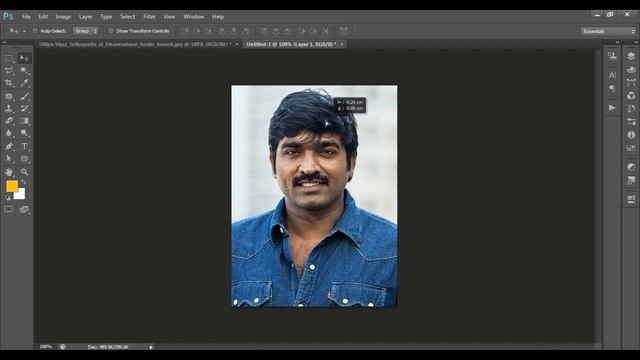Select the Pen tool
This screenshot has height=360, width=640.
(9, 147)
